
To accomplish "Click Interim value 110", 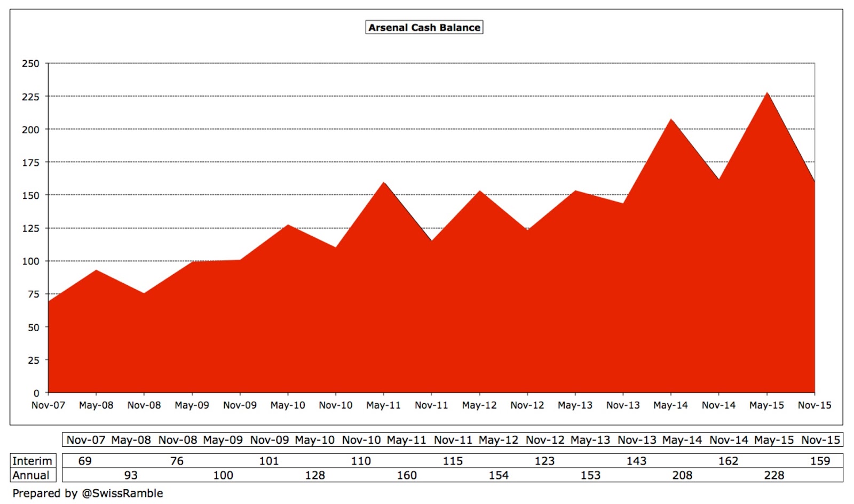I will tap(361, 461).
